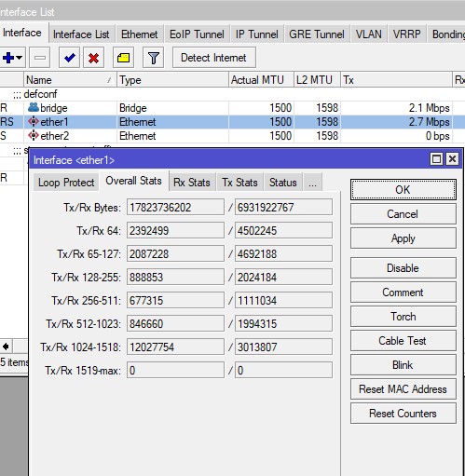Click the Detect Internet button
This screenshot has width=465, height=476.
coord(214,58)
